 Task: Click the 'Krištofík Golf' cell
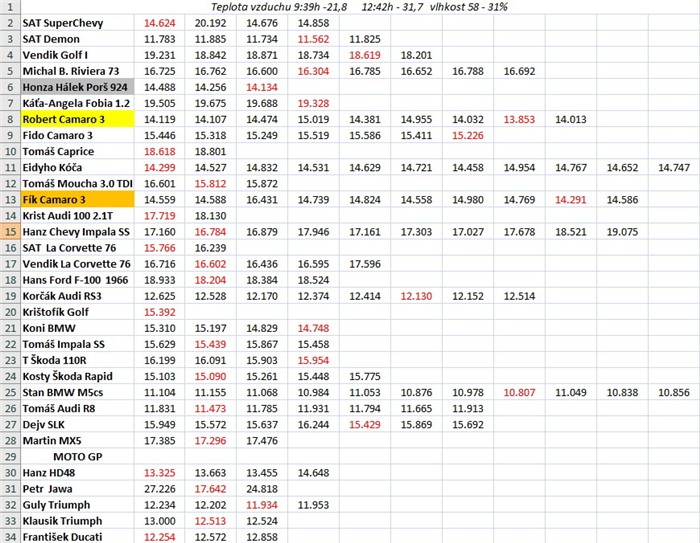pyautogui.click(x=77, y=312)
